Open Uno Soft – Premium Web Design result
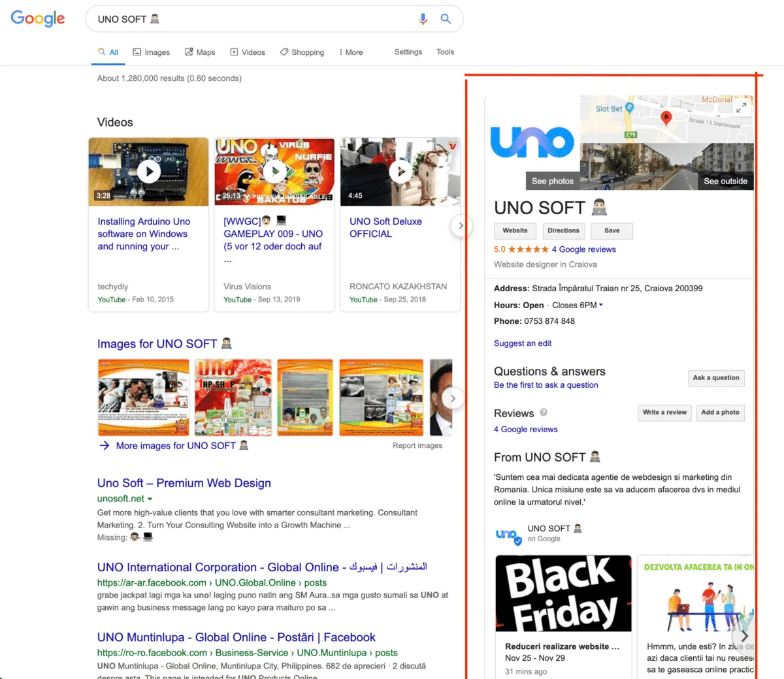The height and width of the screenshot is (679, 784). [x=184, y=483]
